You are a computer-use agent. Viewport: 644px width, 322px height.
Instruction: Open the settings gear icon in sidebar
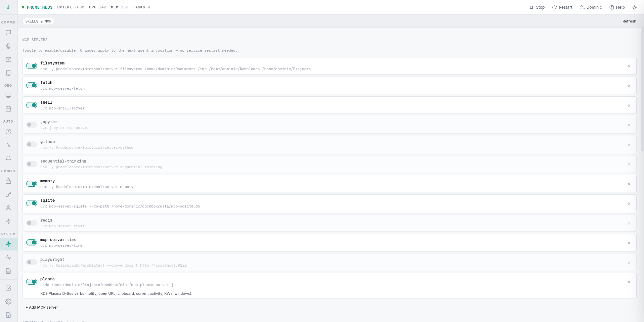(x=8, y=302)
